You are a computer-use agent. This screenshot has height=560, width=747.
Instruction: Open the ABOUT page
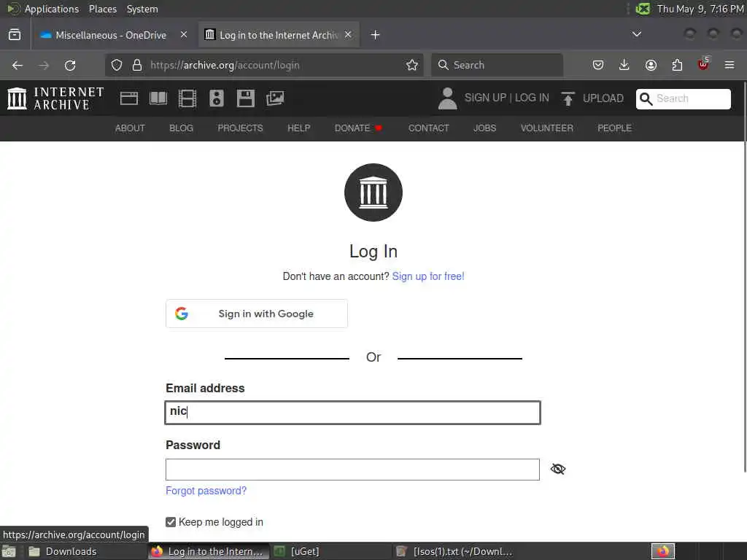(x=130, y=128)
